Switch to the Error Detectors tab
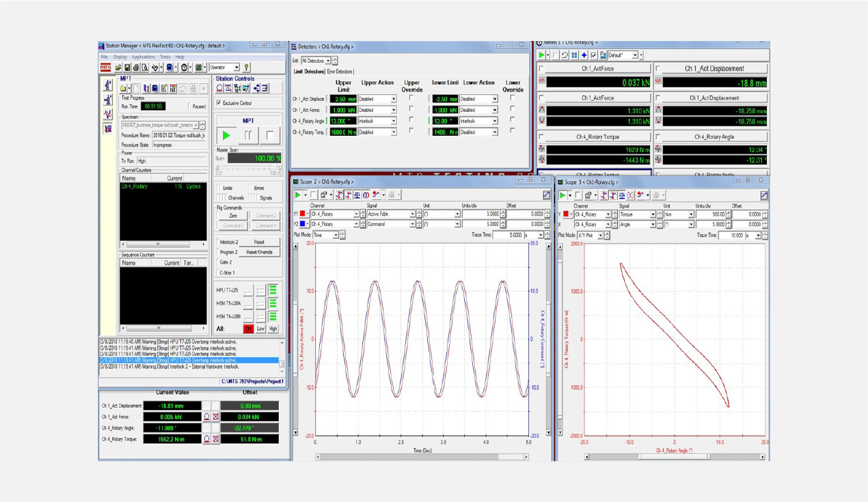The width and height of the screenshot is (868, 502). pyautogui.click(x=340, y=72)
